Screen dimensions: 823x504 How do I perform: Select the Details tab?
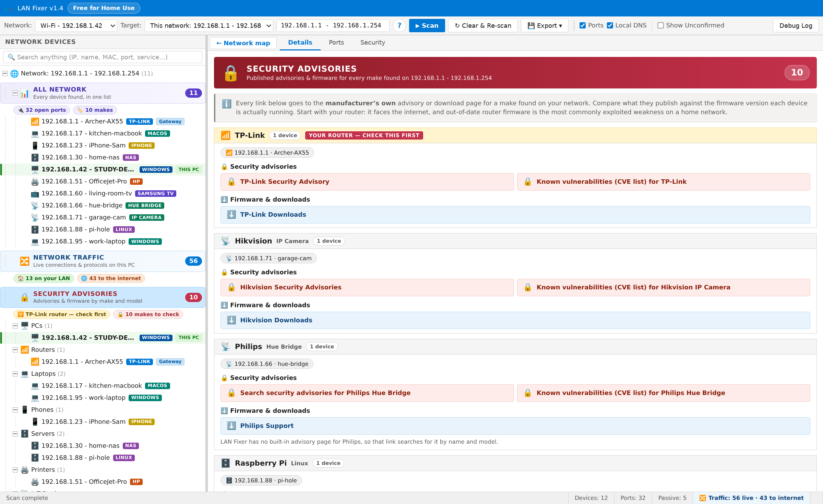pos(300,43)
